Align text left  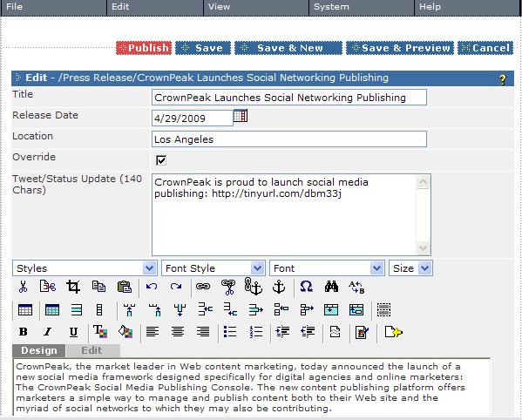pyautogui.click(x=153, y=331)
